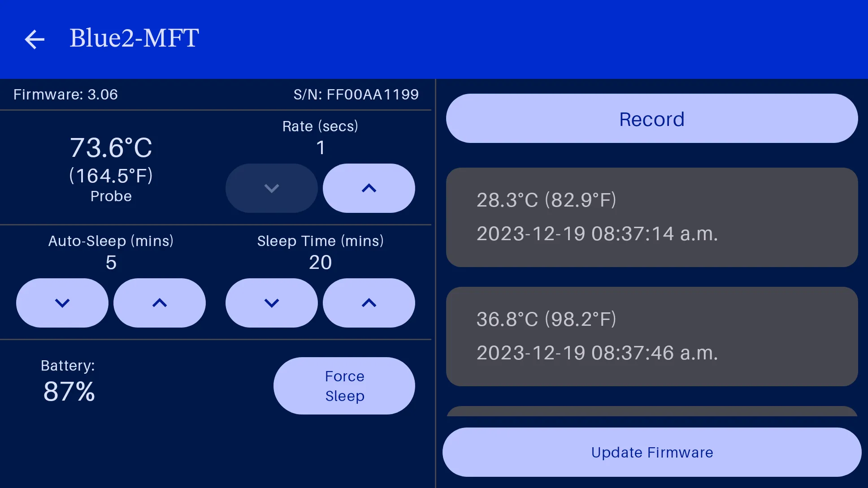The height and width of the screenshot is (488, 868).
Task: Click the back navigation arrow icon
Action: pyautogui.click(x=34, y=39)
